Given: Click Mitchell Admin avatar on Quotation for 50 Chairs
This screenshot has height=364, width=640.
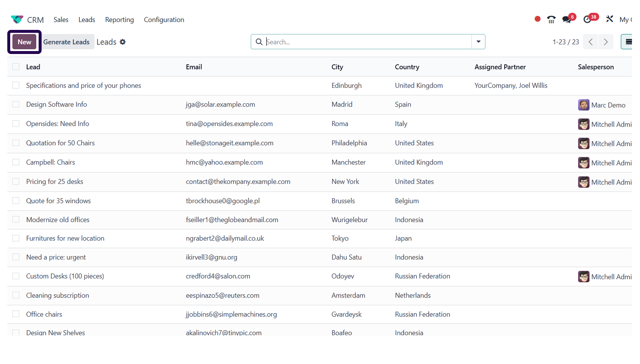Looking at the screenshot, I should [x=583, y=143].
